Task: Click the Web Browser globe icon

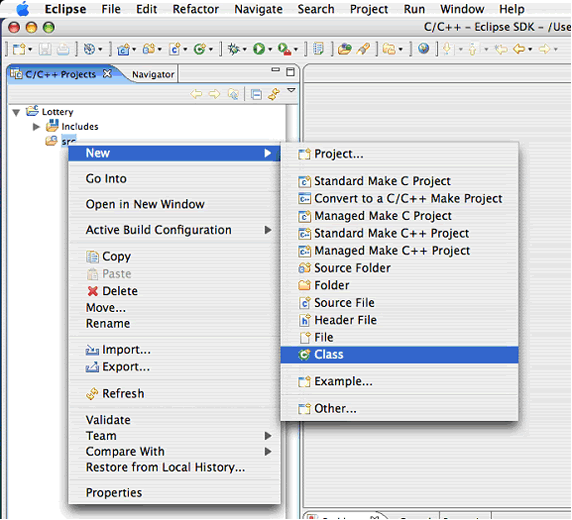Action: tap(423, 49)
